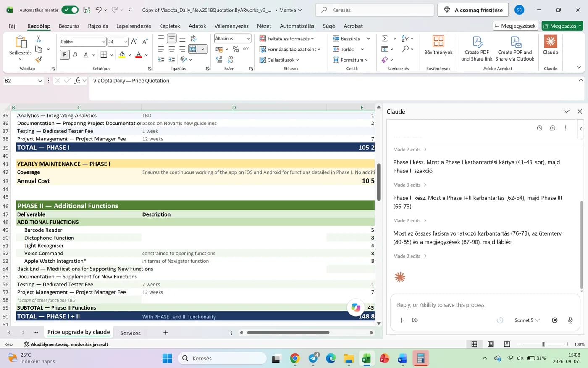The height and width of the screenshot is (368, 588).
Task: Open the yellow fill color swatch
Action: [x=122, y=55]
